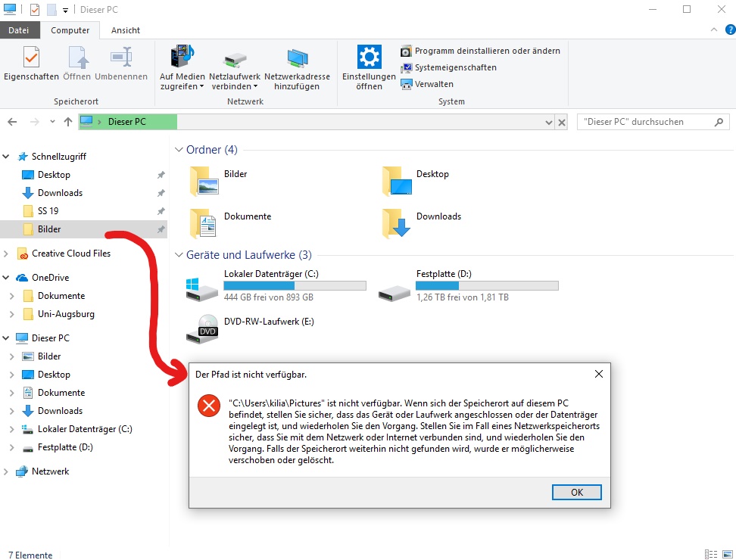Select OneDrive in the sidebar
The height and width of the screenshot is (560, 736).
[x=50, y=278]
